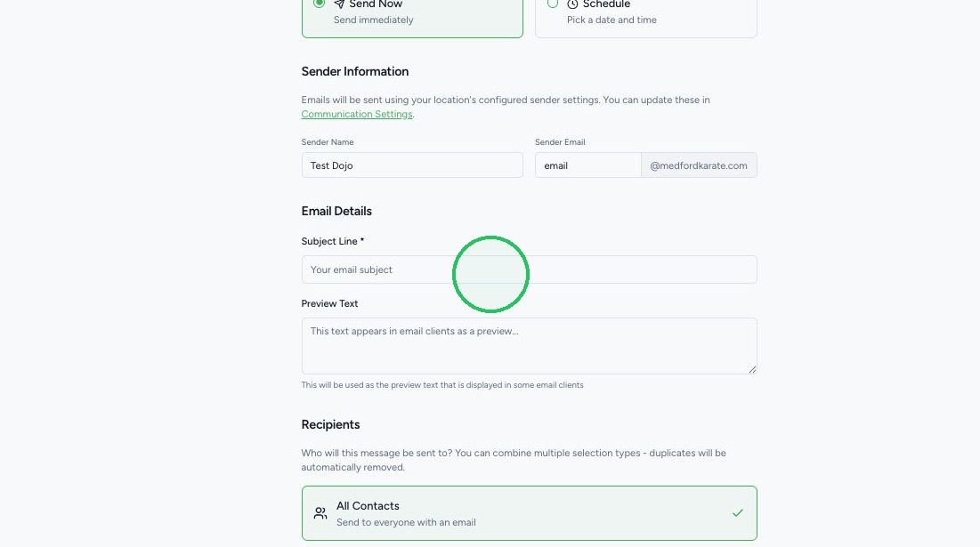Grab the Preview Text resize handle
Viewport: 980px width, 547px height.
(x=752, y=370)
